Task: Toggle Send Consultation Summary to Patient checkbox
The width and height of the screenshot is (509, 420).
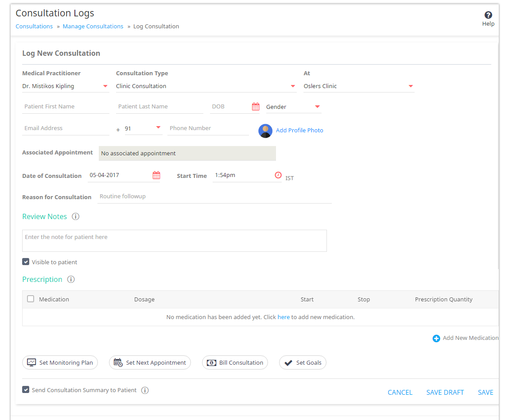Action: point(26,389)
